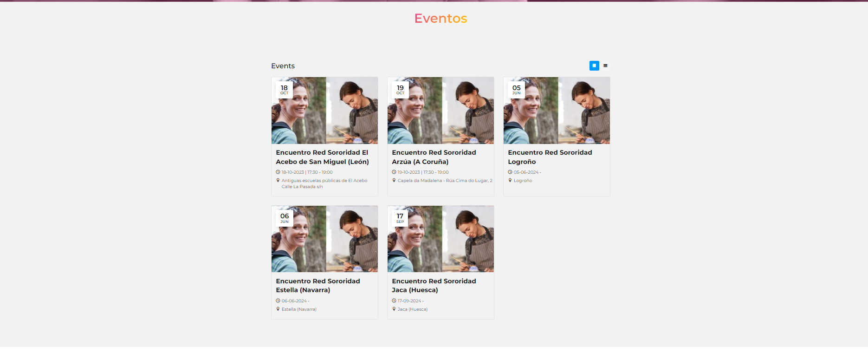Open Encuentro Red Sororidad Logroño title
Screen dimensions: 868x353
pyautogui.click(x=550, y=157)
